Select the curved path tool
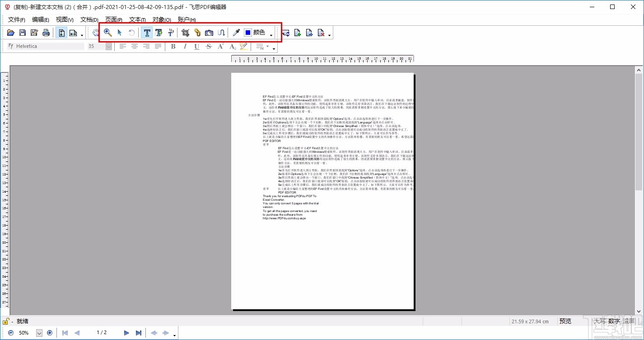Viewport: 644px width, 340px height. click(x=221, y=33)
